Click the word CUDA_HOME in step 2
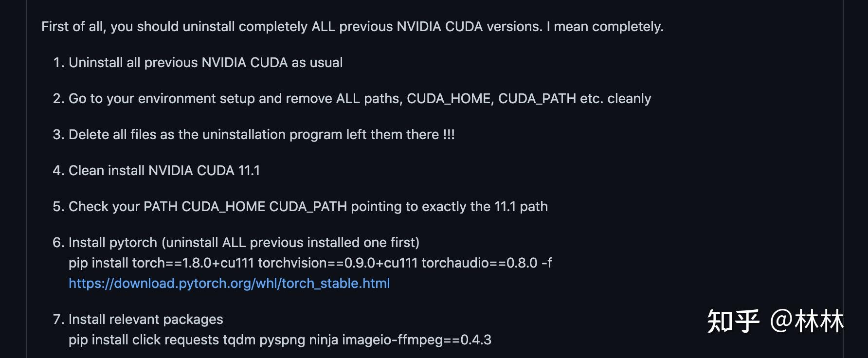The height and width of the screenshot is (358, 868). tap(449, 98)
